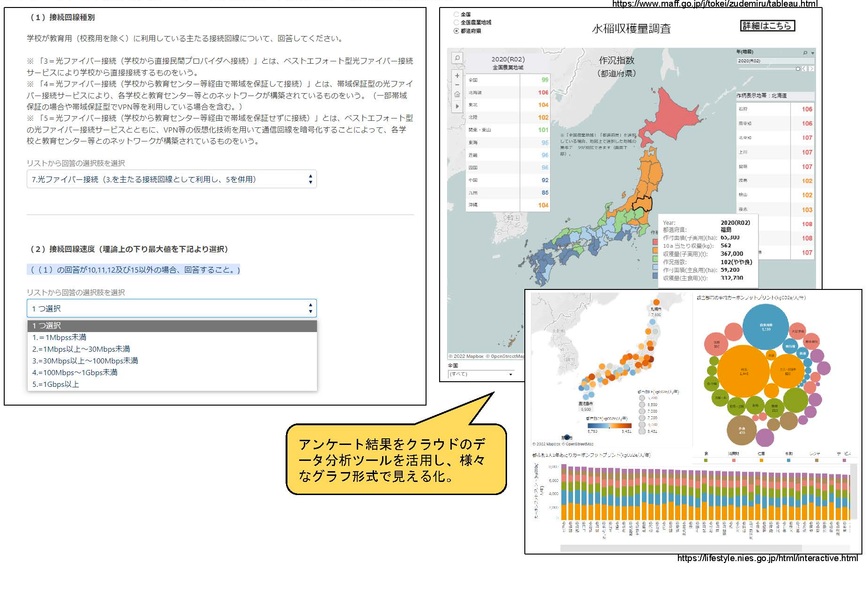Screen dimensions: 868x592
Task: Step year slider forward with right arrow
Action: point(811,69)
